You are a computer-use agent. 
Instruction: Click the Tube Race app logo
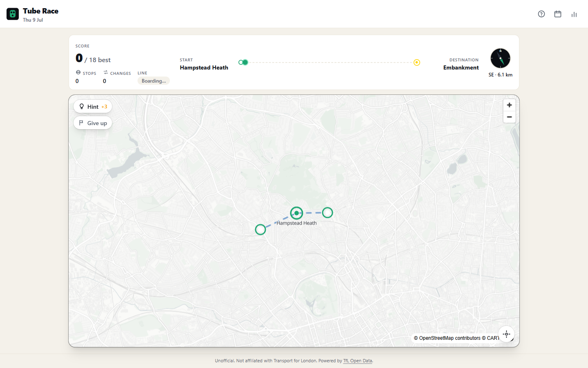click(13, 14)
